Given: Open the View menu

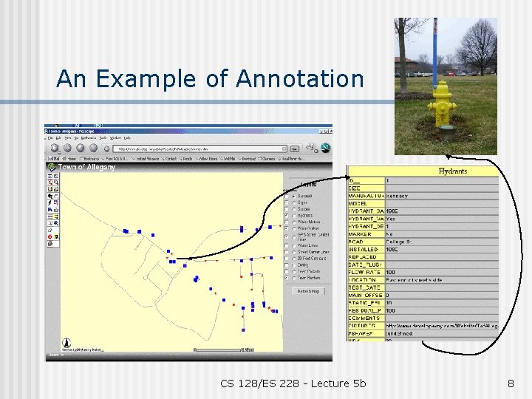Looking at the screenshot, I should 68,138.
